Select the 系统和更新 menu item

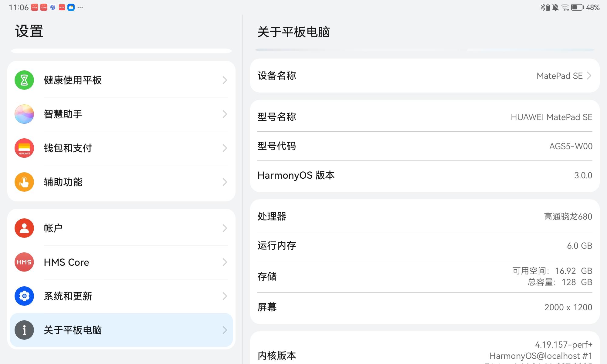(121, 296)
